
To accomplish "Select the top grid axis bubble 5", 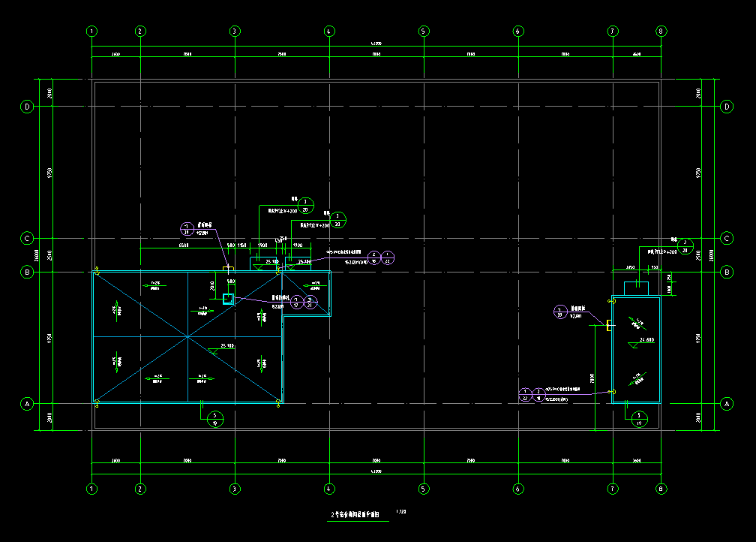I will pos(423,32).
